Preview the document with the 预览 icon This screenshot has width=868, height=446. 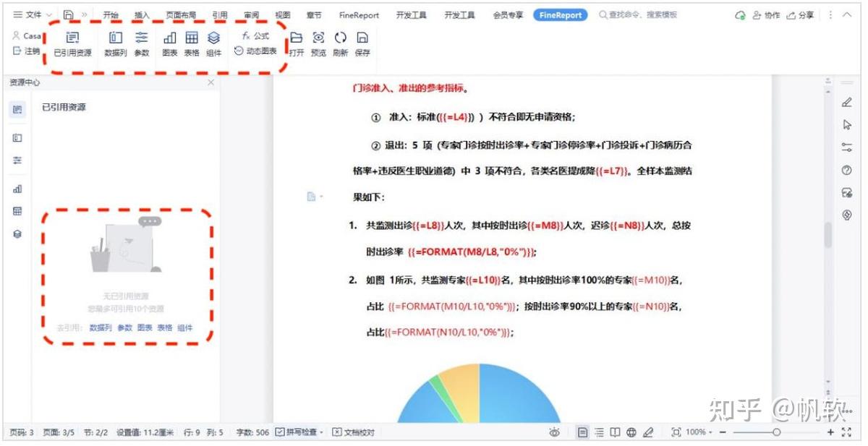click(x=318, y=42)
